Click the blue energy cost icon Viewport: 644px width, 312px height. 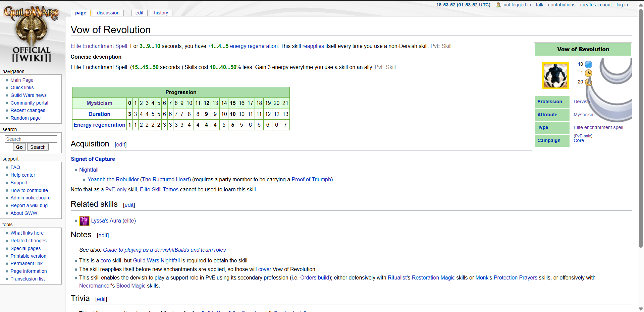tap(588, 64)
